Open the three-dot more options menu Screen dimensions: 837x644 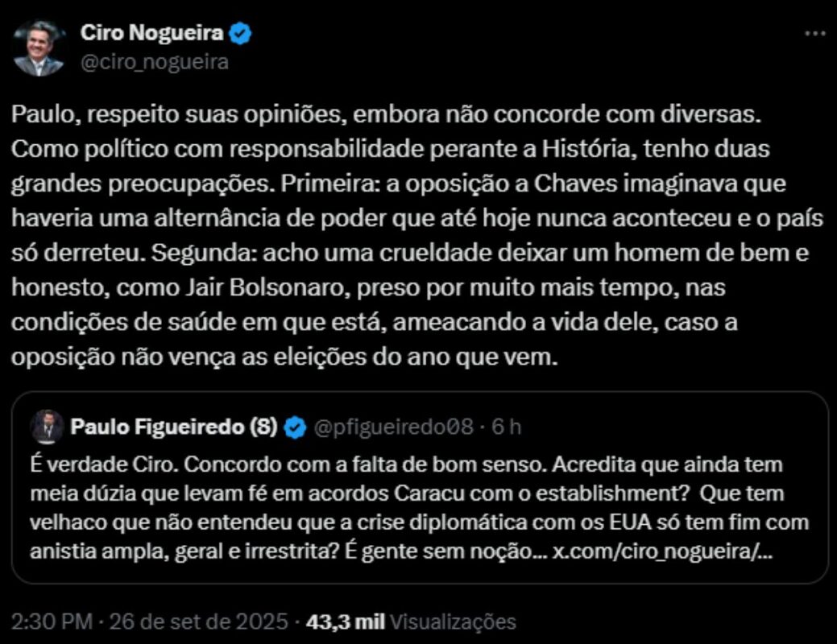815,35
